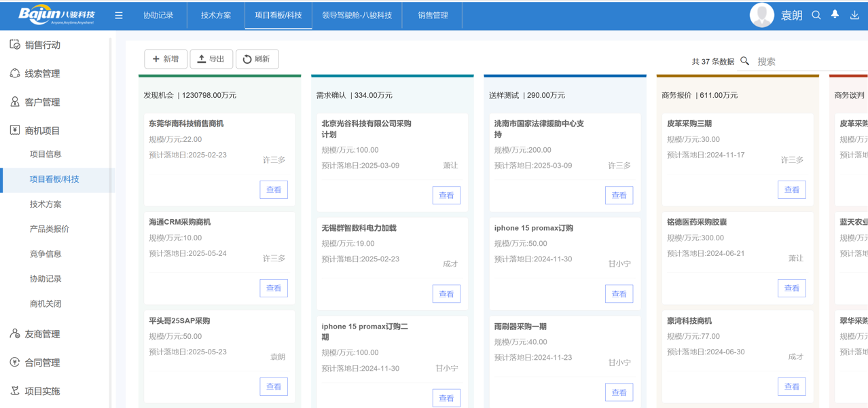This screenshot has height=408, width=868.
Task: Open the global search magnifier in top bar
Action: 816,14
